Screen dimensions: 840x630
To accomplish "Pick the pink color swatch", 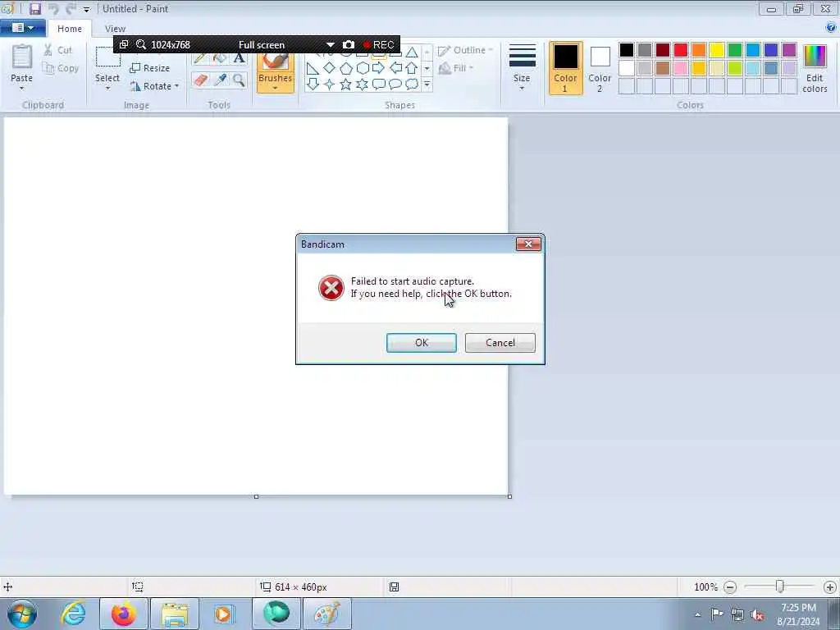I will tap(681, 68).
